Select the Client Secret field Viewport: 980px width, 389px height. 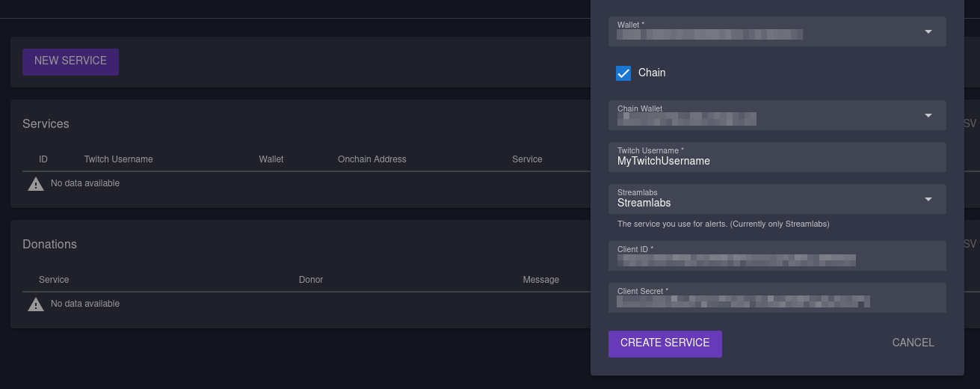click(777, 301)
